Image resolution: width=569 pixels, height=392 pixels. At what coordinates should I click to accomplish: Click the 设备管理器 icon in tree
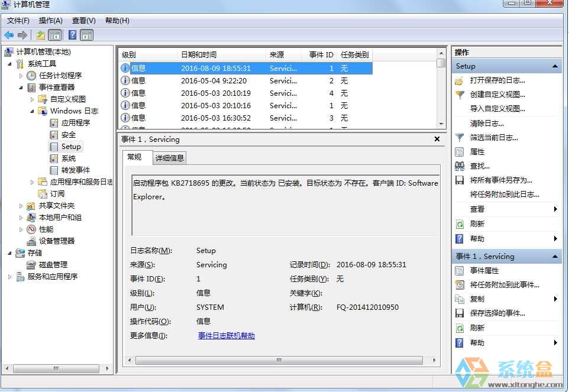pyautogui.click(x=31, y=241)
